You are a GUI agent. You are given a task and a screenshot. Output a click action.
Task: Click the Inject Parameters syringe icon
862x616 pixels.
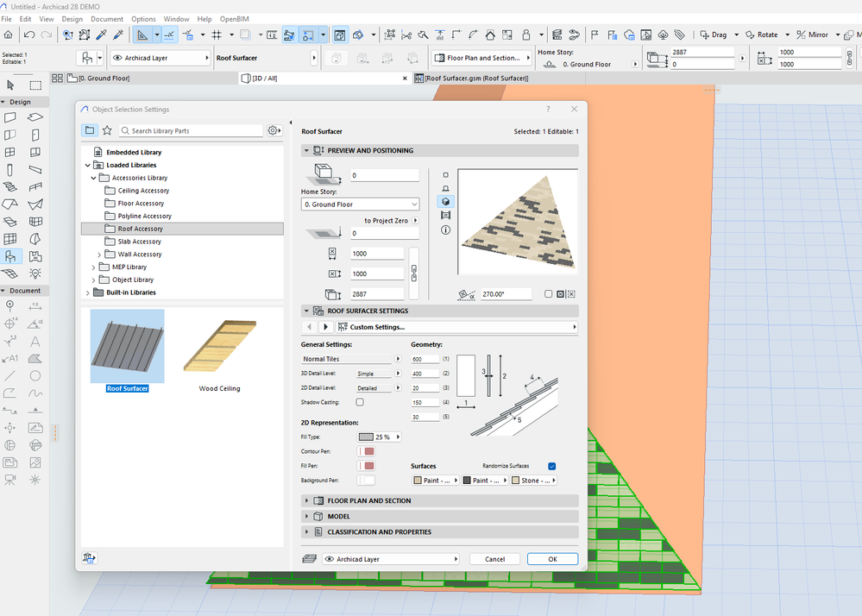click(118, 35)
